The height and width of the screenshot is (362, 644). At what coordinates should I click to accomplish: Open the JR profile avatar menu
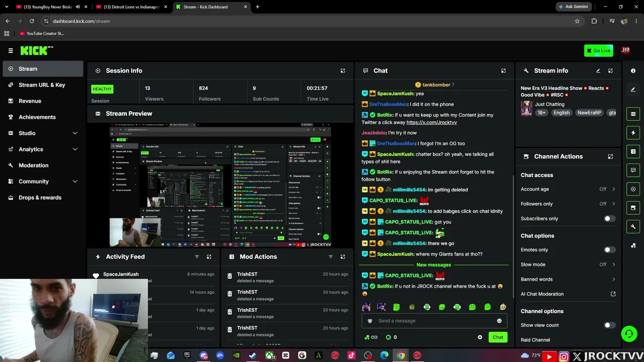click(625, 50)
